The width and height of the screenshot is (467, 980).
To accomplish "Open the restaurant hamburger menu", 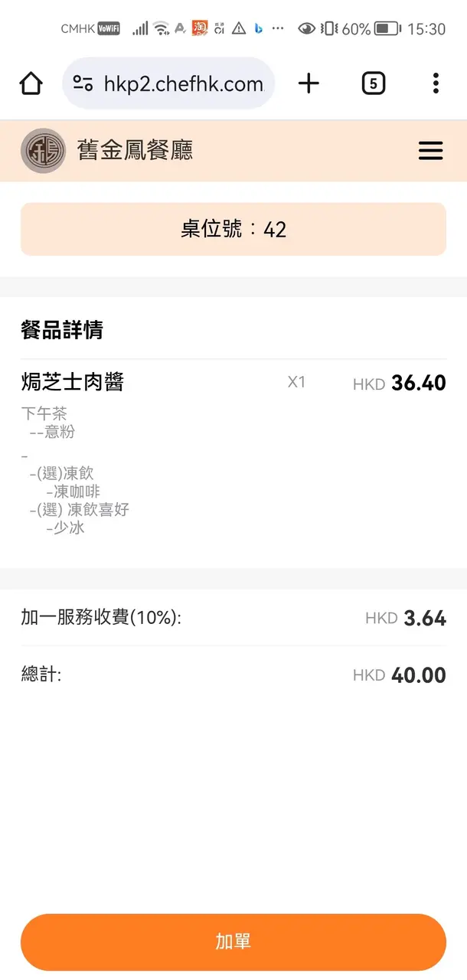I will click(430, 151).
